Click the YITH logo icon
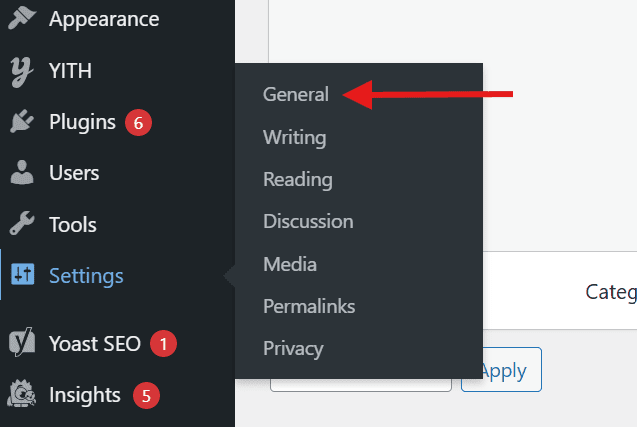This screenshot has width=637, height=427. pyautogui.click(x=21, y=70)
